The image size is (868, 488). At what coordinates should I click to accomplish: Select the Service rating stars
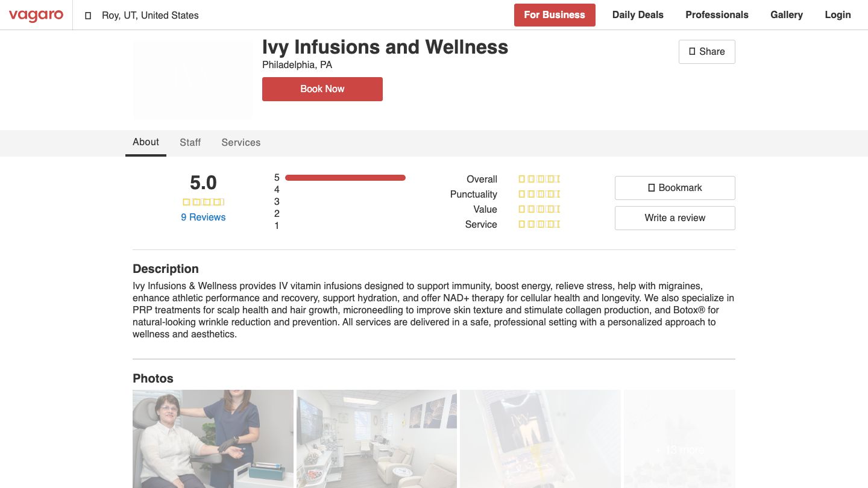539,224
